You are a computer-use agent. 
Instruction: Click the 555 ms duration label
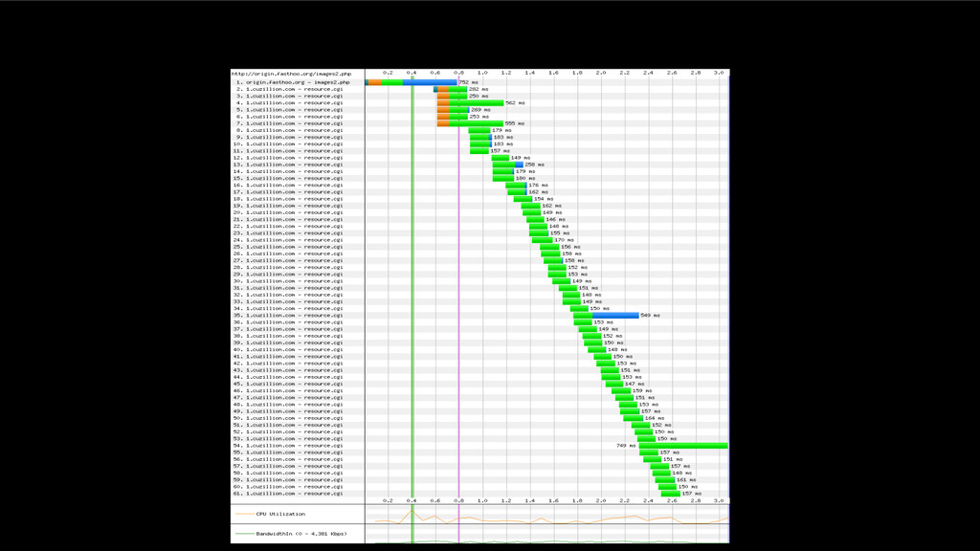(x=514, y=123)
